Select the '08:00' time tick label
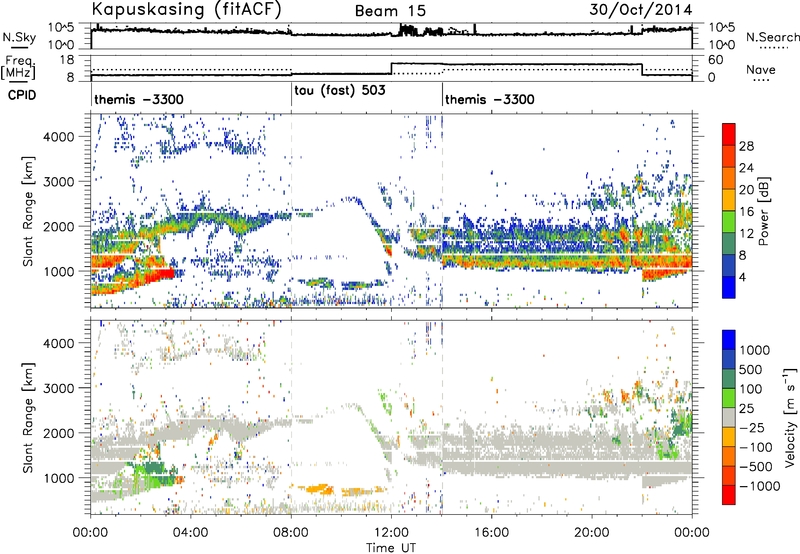The width and height of the screenshot is (800, 554). pos(291,533)
